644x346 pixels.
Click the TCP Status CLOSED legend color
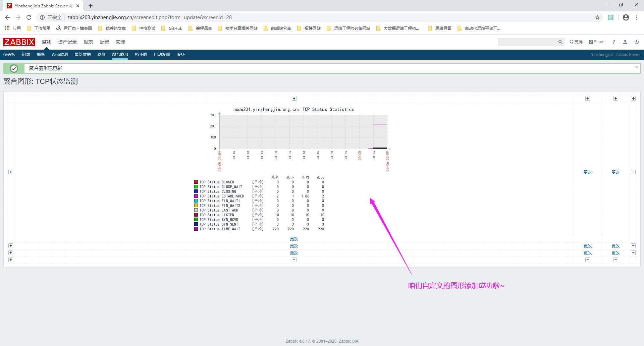click(x=196, y=182)
